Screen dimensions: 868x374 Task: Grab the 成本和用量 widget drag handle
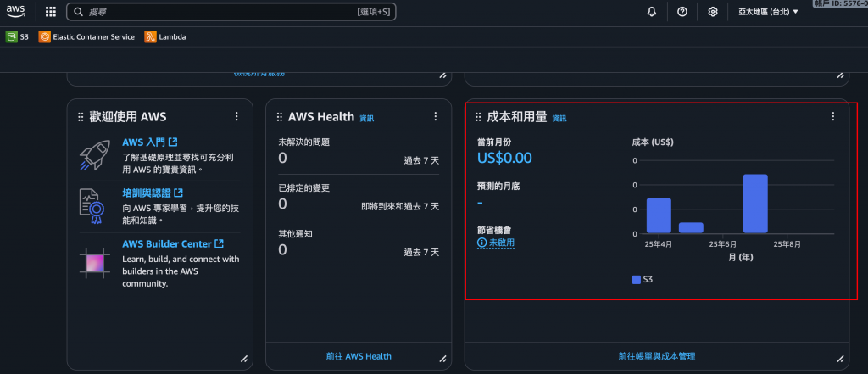[x=478, y=116]
